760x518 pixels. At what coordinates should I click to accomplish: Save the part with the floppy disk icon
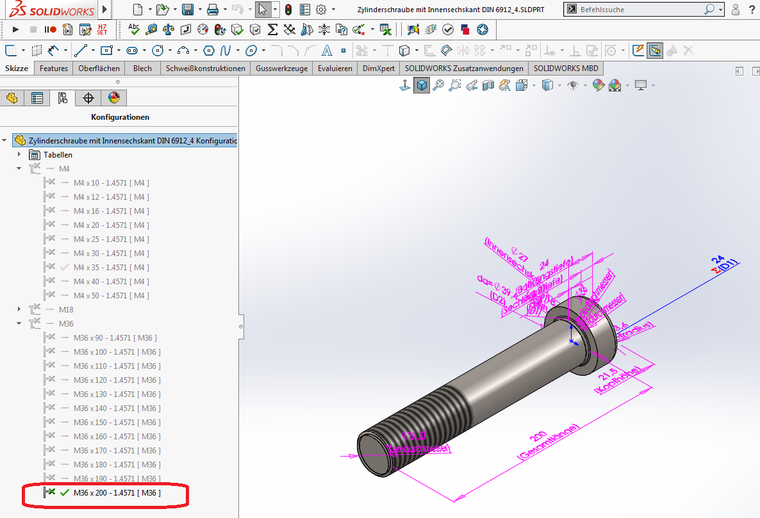click(188, 9)
